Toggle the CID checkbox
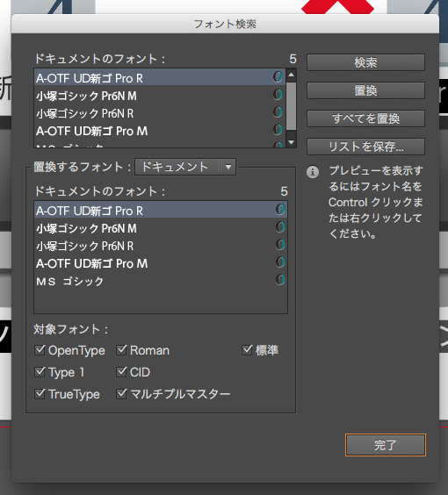The image size is (448, 495). point(121,372)
